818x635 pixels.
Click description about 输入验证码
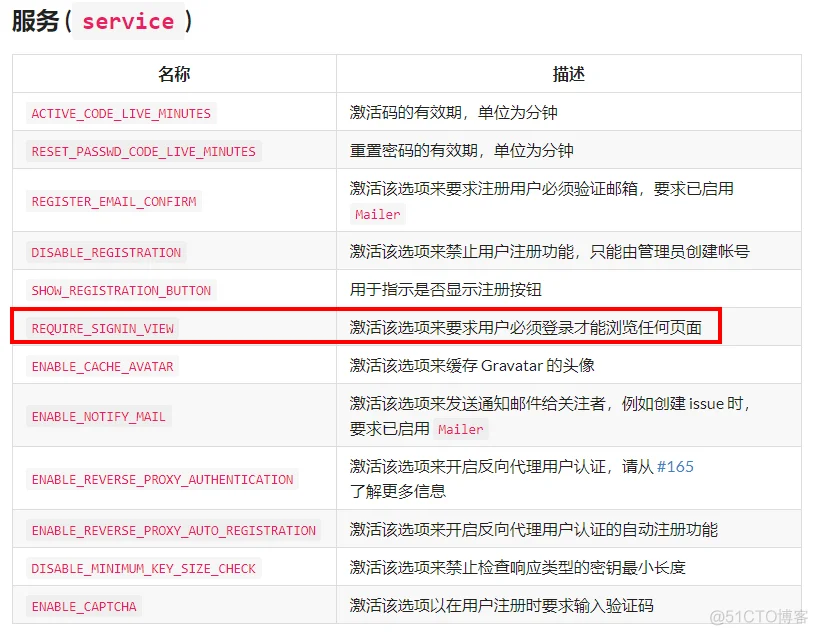(x=501, y=605)
